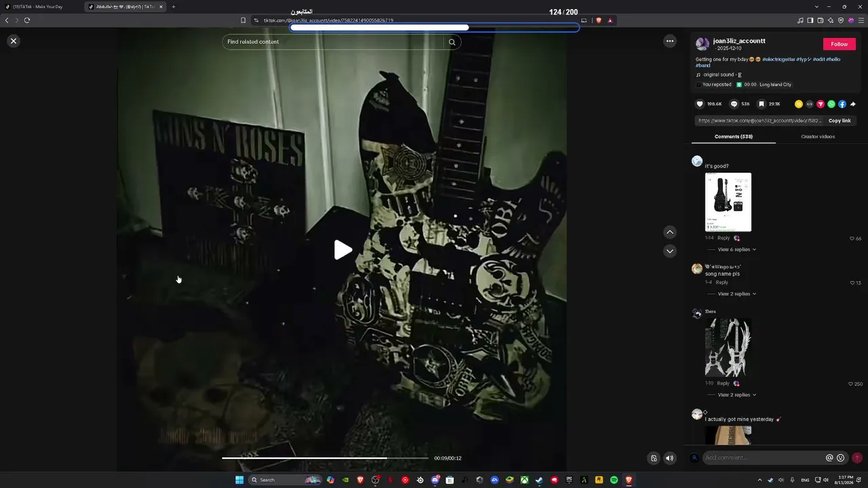
Task: Get the embed code icon
Action: point(810,104)
